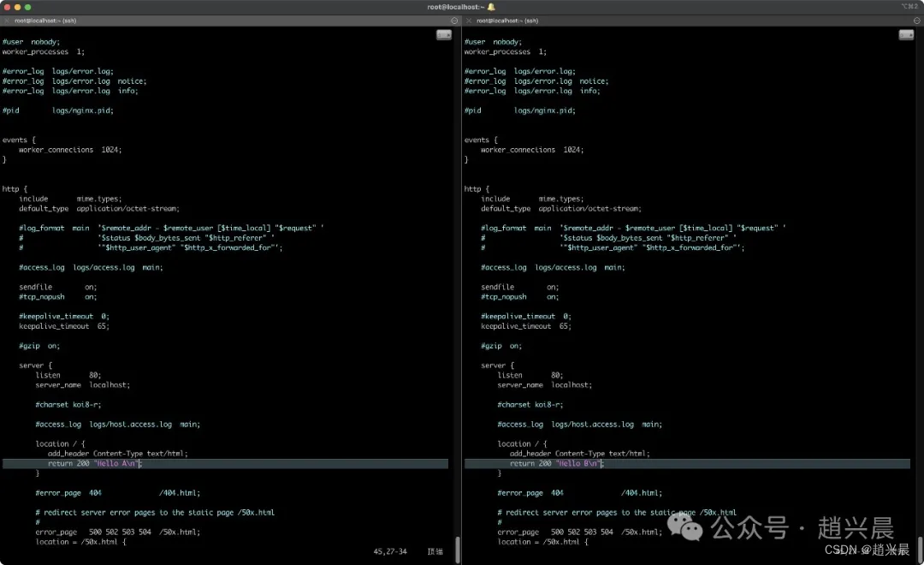The height and width of the screenshot is (565, 924).
Task: Click 'sendfile on;' in the left pane
Action: (58, 288)
